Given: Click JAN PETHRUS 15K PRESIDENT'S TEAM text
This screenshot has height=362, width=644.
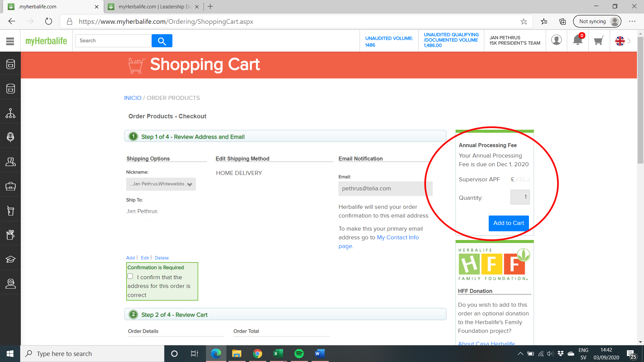Looking at the screenshot, I should point(515,41).
